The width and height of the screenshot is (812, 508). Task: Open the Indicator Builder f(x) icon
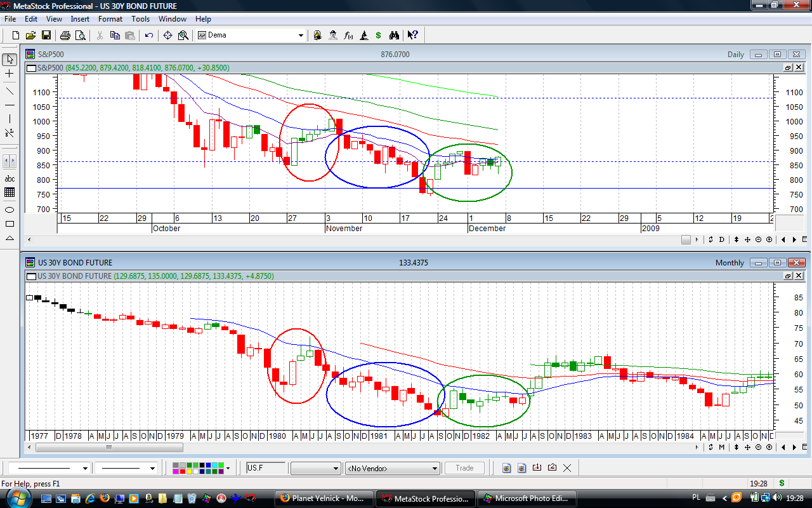pyautogui.click(x=348, y=36)
